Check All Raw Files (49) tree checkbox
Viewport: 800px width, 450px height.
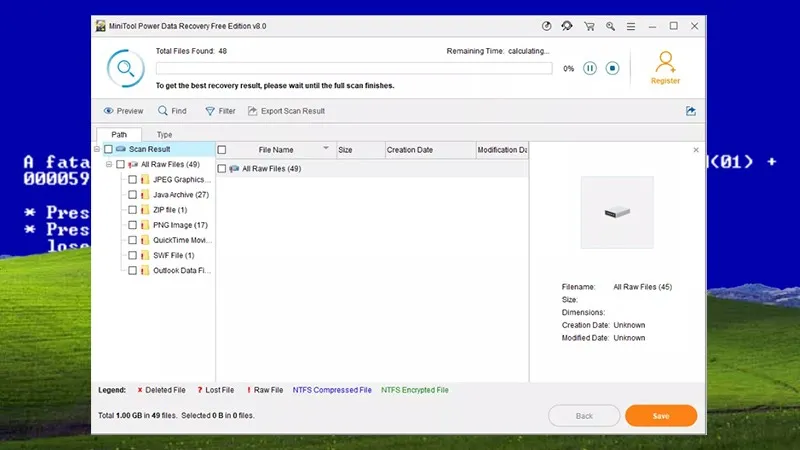120,164
